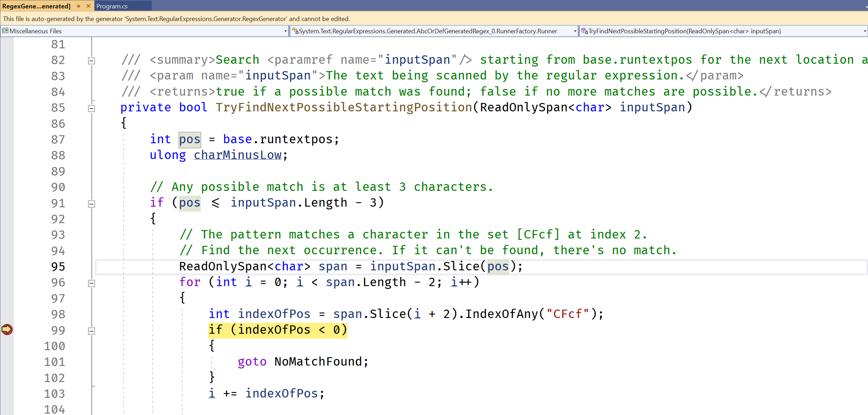Collapse the if indexOfPos block at line 99

click(91, 331)
